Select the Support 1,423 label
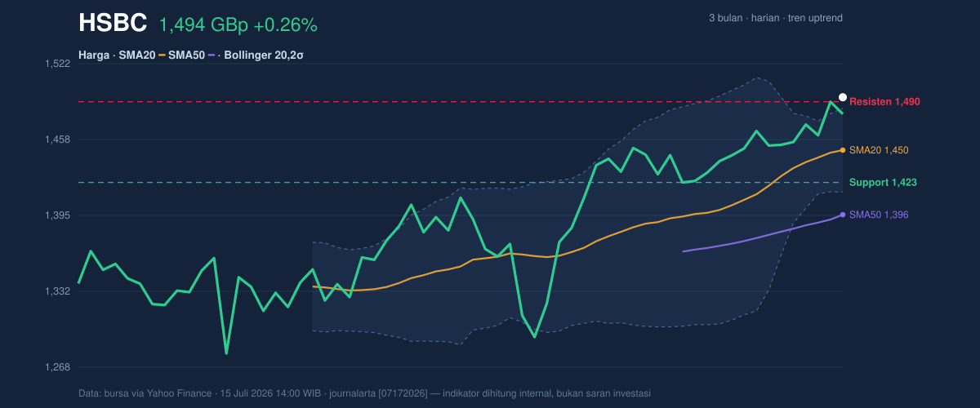This screenshot has height=408, width=980. pos(883,182)
